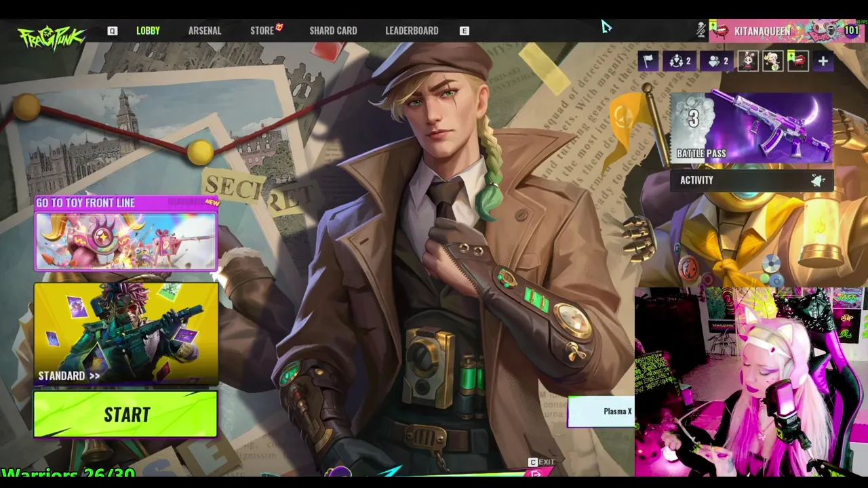The width and height of the screenshot is (868, 488).
Task: Expand the STANDARD >> mode selector
Action: pyautogui.click(x=69, y=375)
